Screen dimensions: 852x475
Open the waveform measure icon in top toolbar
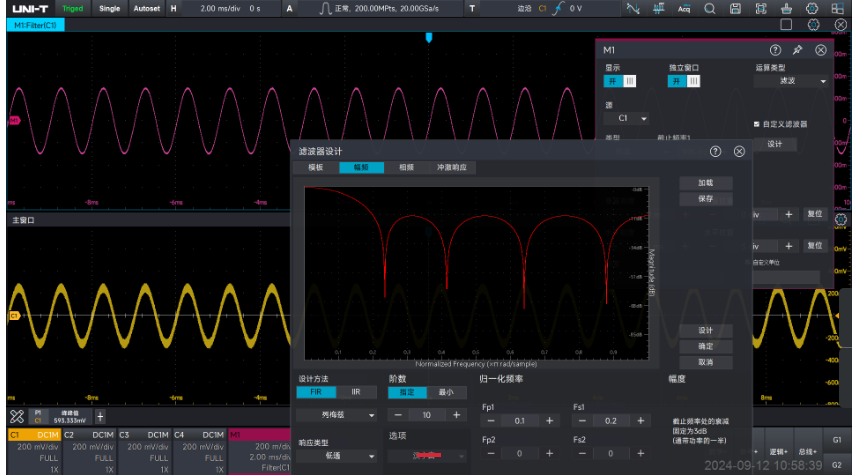click(659, 8)
